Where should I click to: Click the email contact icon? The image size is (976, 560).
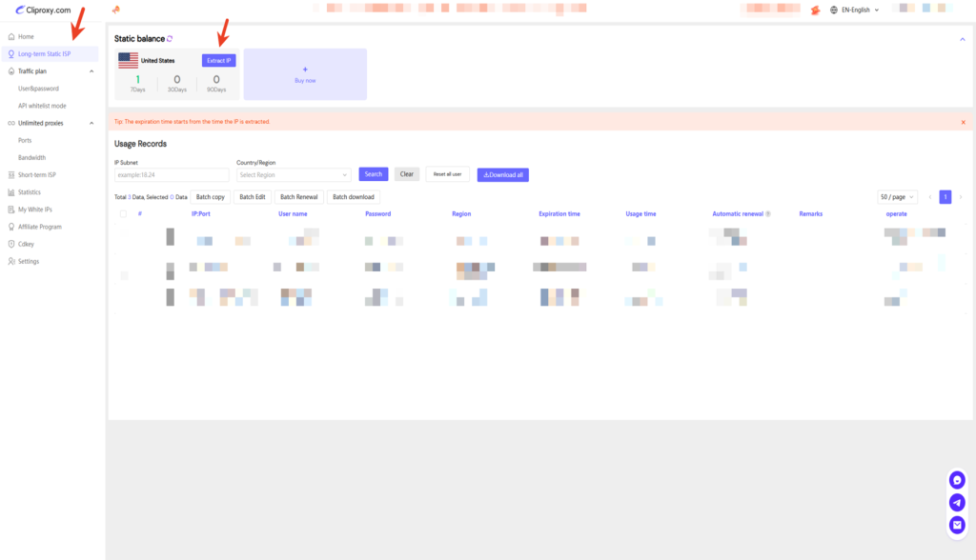click(x=958, y=525)
